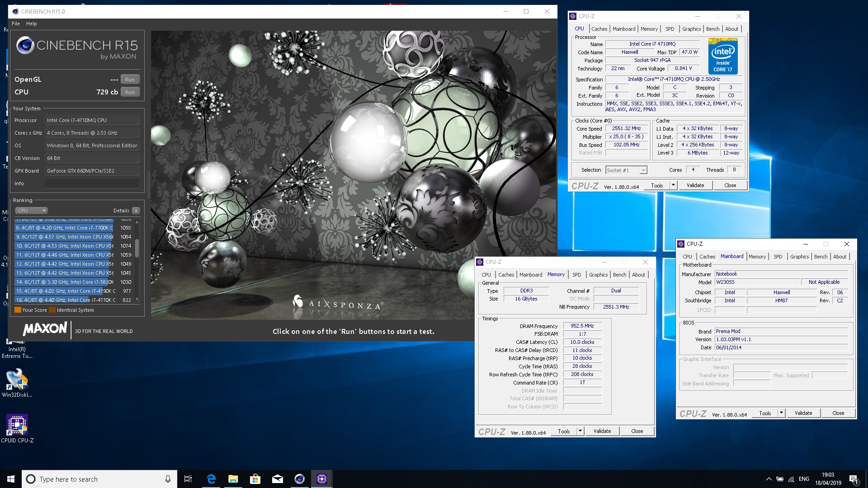Open the Bench tab in top CPU-Z window
This screenshot has width=868, height=488.
712,29
